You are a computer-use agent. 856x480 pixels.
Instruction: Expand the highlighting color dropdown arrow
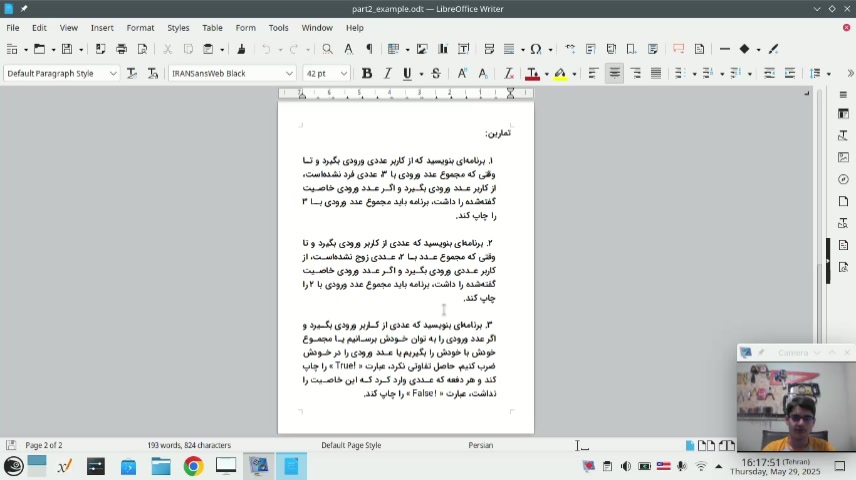(x=574, y=74)
